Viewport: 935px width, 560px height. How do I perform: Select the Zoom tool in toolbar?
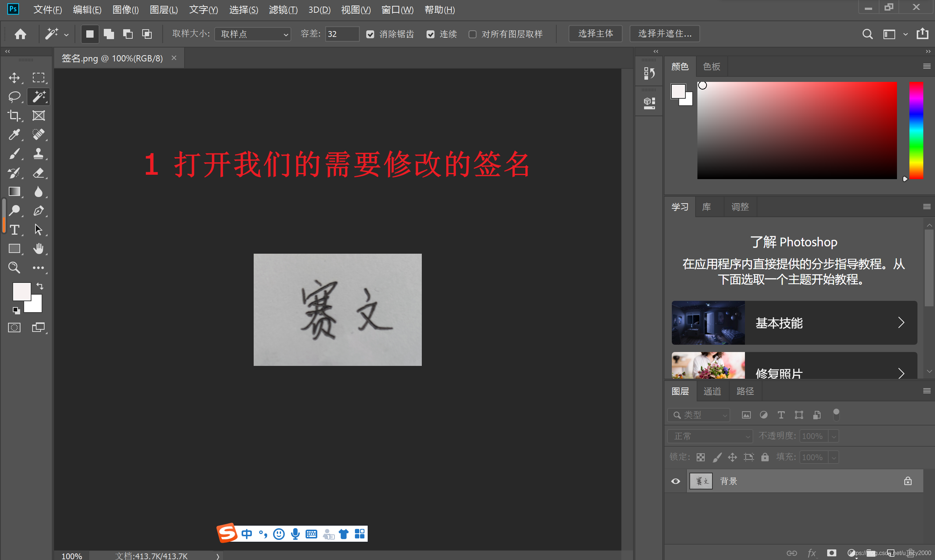14,268
